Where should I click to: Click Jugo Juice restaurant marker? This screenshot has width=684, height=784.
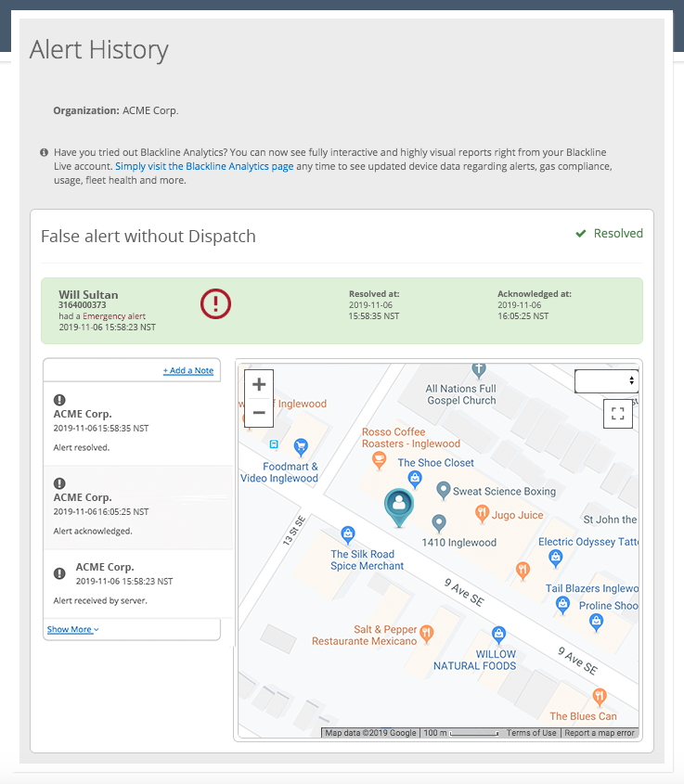pyautogui.click(x=482, y=513)
